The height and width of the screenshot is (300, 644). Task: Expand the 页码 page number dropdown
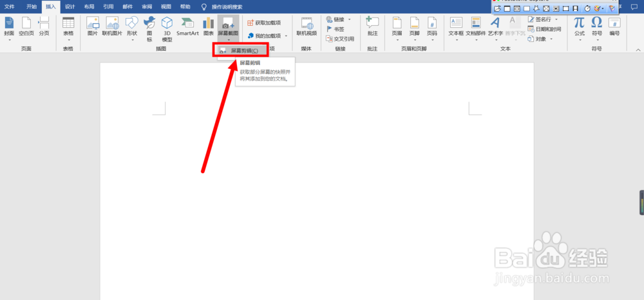[431, 40]
